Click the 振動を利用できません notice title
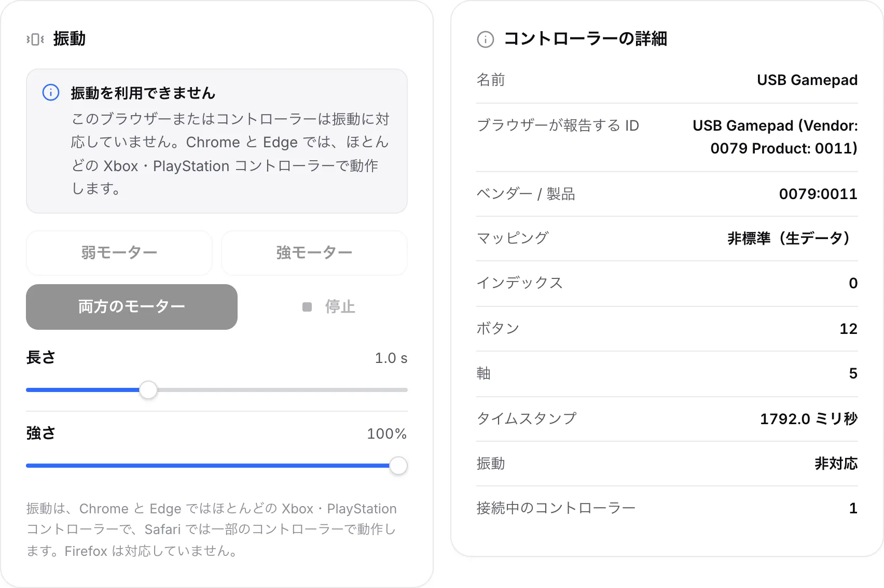 tap(143, 93)
